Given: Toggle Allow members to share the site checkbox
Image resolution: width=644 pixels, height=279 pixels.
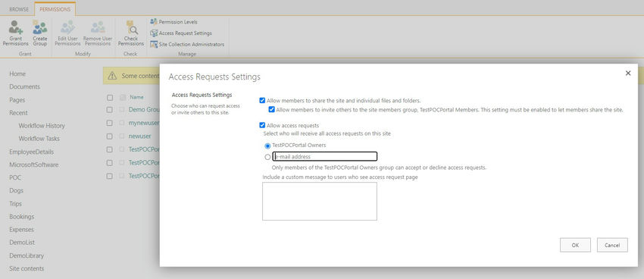Looking at the screenshot, I should click(262, 100).
